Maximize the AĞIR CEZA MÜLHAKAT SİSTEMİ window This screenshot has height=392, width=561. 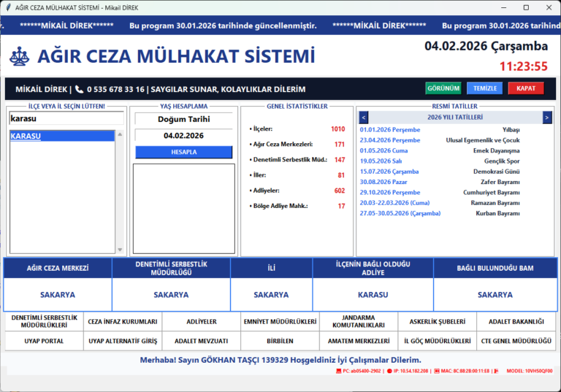pos(526,7)
